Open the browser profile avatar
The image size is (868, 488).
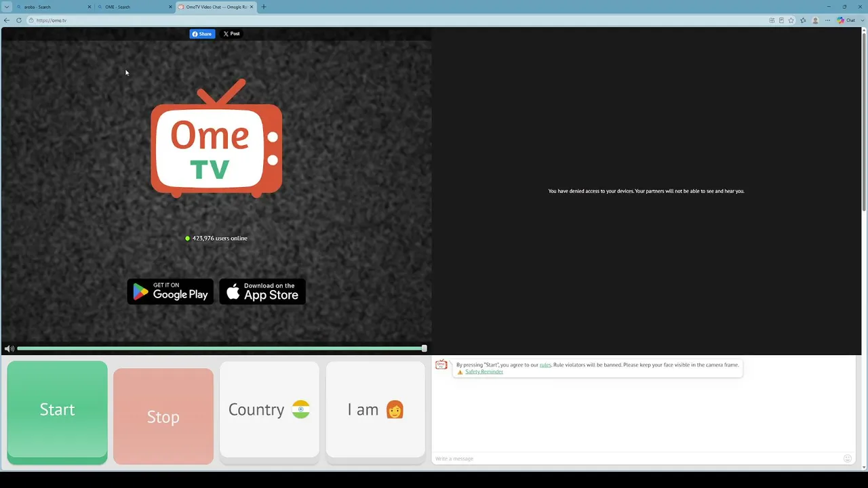click(816, 20)
